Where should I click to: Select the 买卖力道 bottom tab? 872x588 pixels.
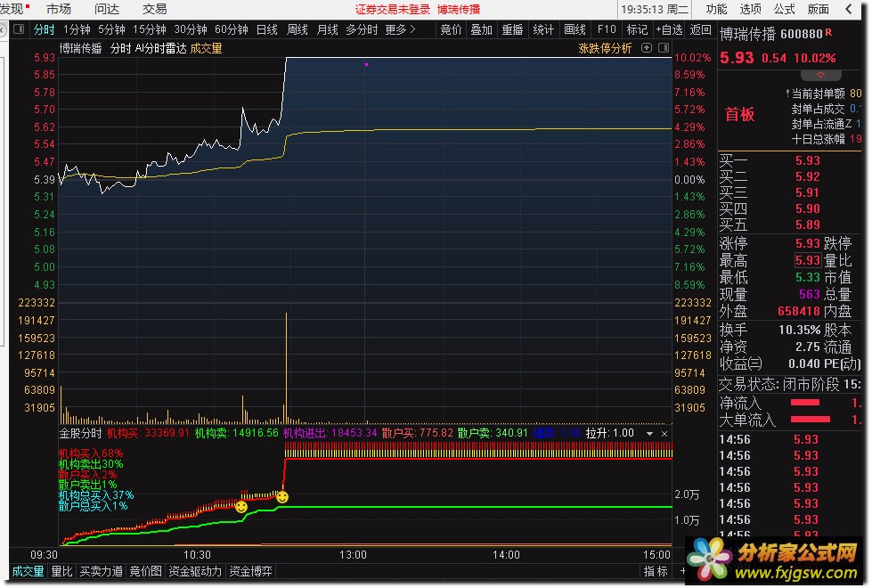[102, 571]
